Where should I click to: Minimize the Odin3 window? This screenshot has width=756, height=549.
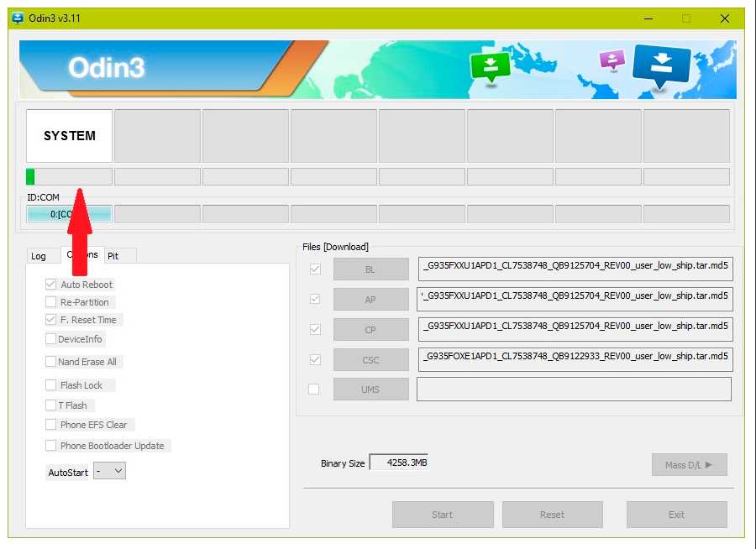[649, 18]
